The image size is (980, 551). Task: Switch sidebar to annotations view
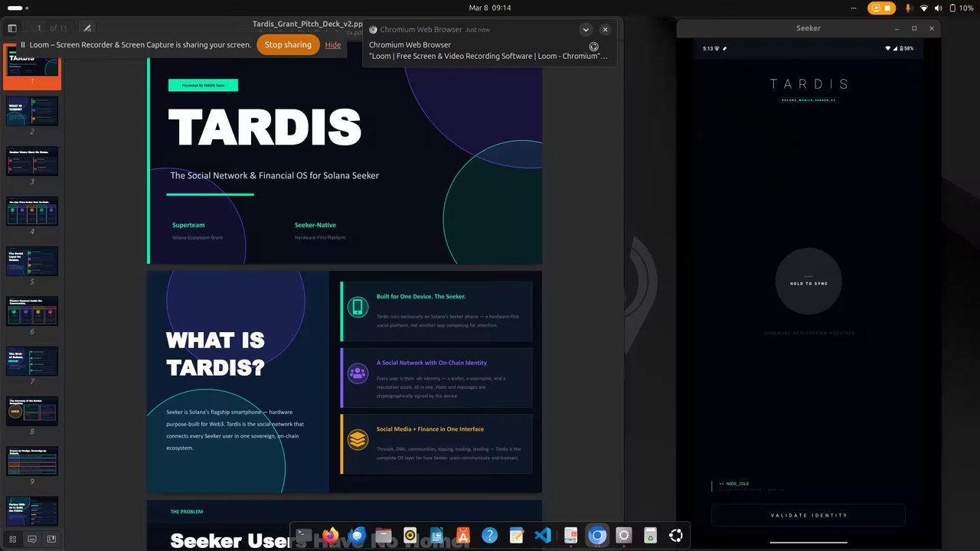[x=32, y=539]
